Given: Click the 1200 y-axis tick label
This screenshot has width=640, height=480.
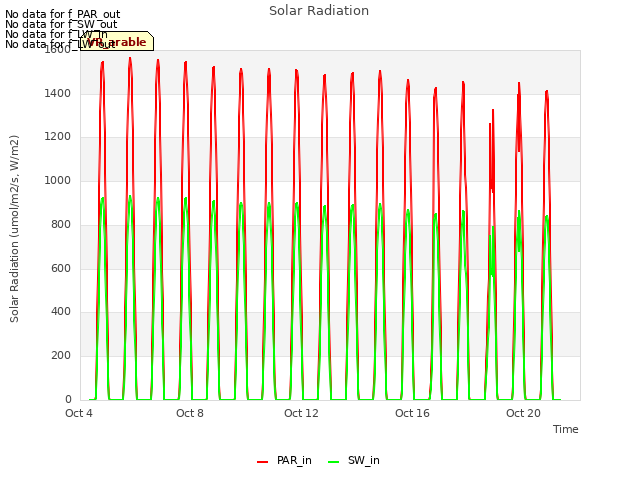Looking at the screenshot, I should click(x=58, y=137).
